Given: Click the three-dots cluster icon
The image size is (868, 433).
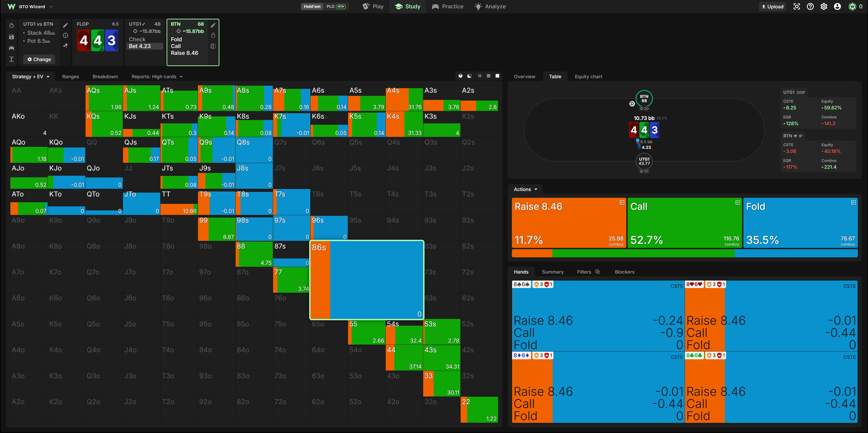Looking at the screenshot, I should 65,46.
